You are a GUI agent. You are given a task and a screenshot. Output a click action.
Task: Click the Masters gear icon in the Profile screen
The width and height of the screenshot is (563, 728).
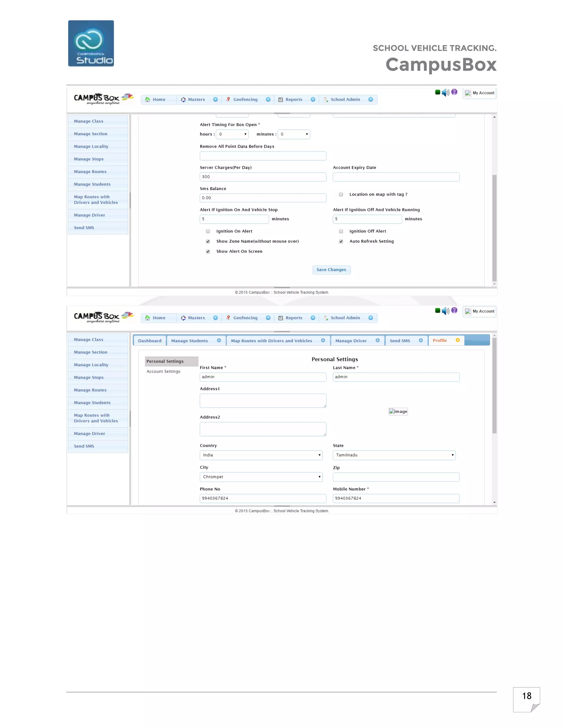coord(183,318)
